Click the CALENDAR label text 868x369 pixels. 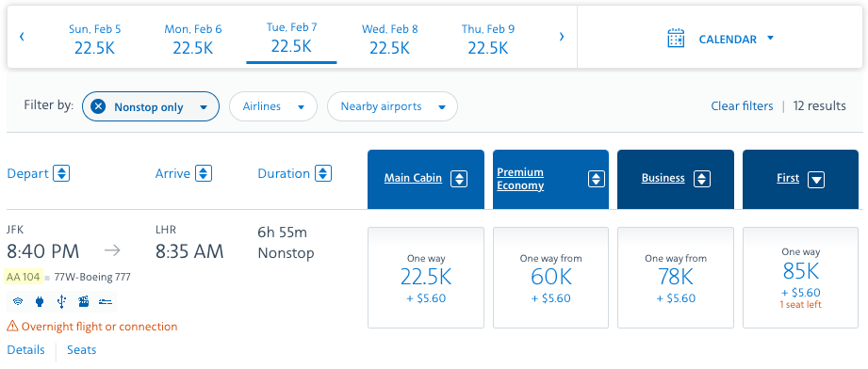coord(728,40)
